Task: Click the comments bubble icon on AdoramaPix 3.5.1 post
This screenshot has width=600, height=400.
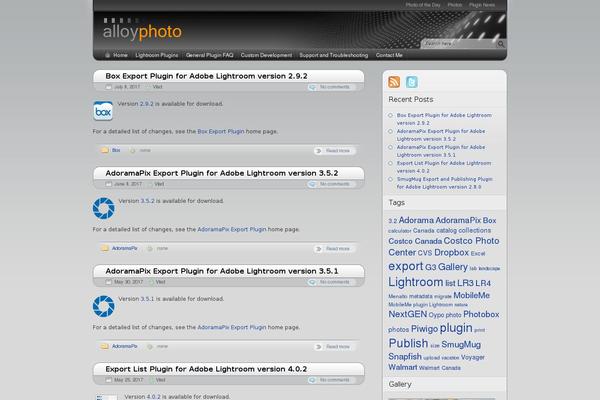Action: [313, 282]
